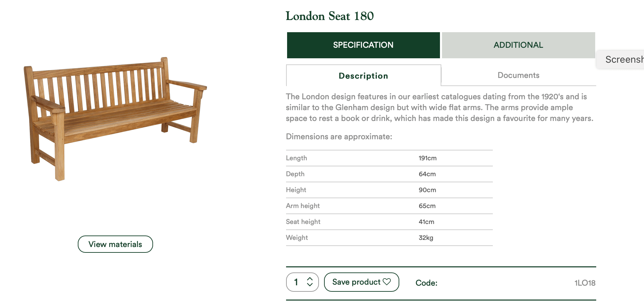
Task: Click the product code 1LO18
Action: tap(585, 283)
